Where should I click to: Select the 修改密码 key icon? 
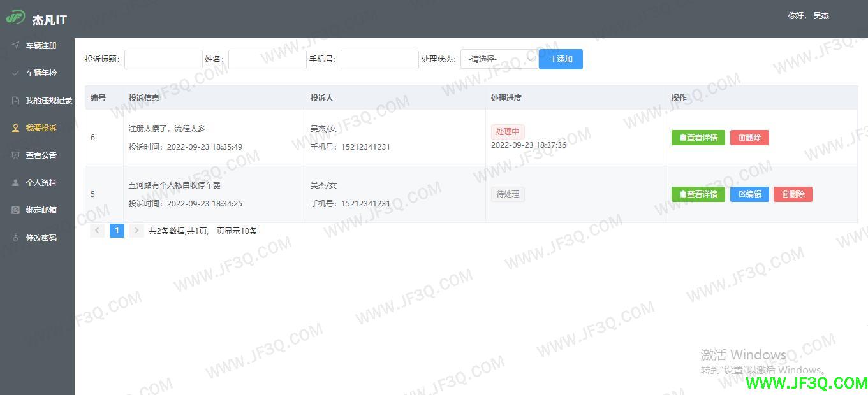(x=14, y=237)
